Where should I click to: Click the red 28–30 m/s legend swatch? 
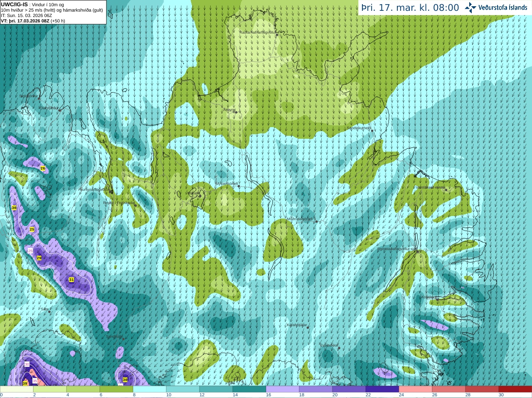(482, 389)
